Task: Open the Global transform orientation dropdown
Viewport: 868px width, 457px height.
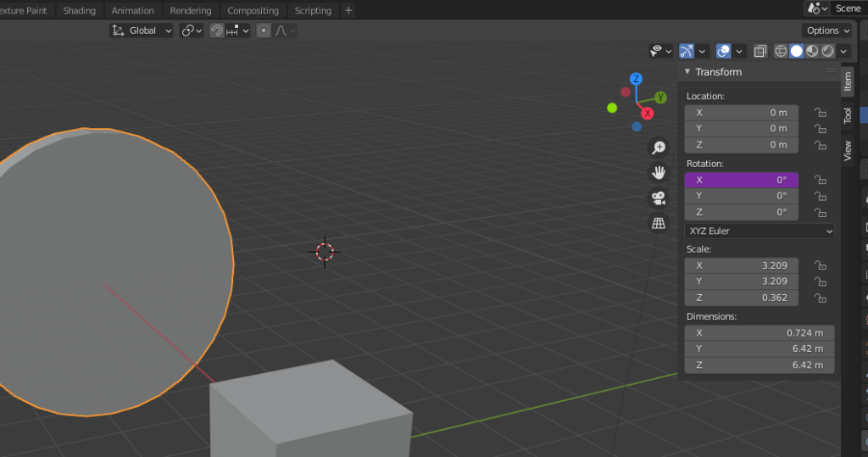Action: [142, 31]
